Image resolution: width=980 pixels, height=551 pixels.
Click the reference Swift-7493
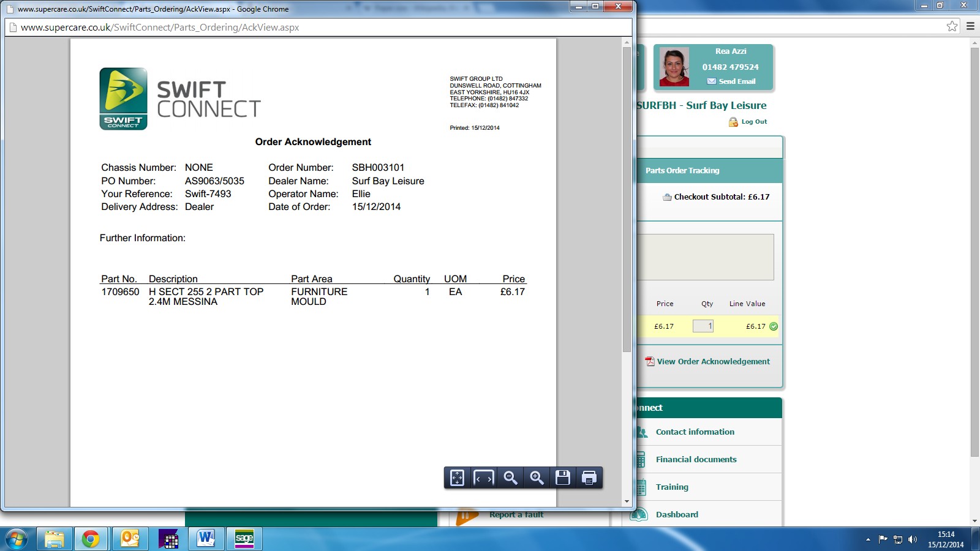[208, 194]
